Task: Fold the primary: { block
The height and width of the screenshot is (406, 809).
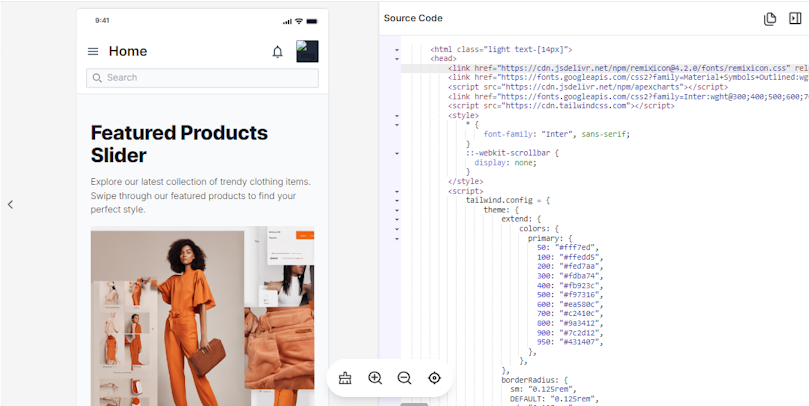Action: click(x=397, y=239)
